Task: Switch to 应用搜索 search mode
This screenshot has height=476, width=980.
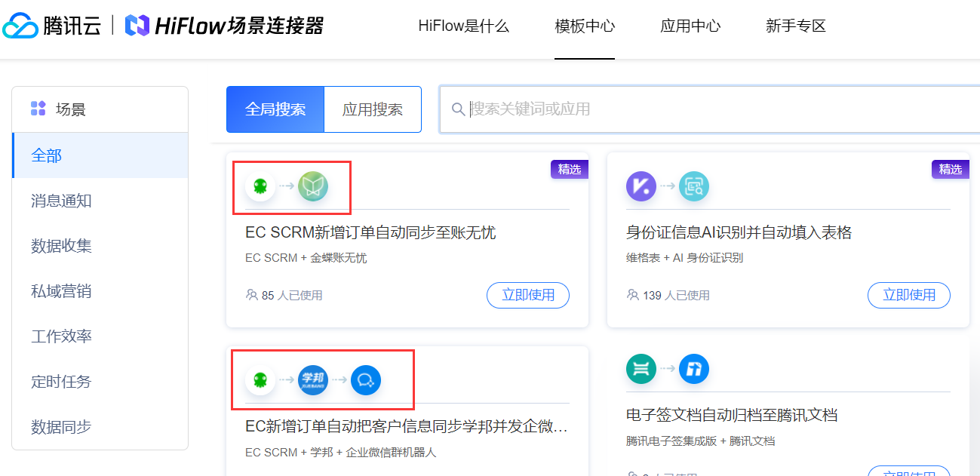Action: pyautogui.click(x=373, y=109)
